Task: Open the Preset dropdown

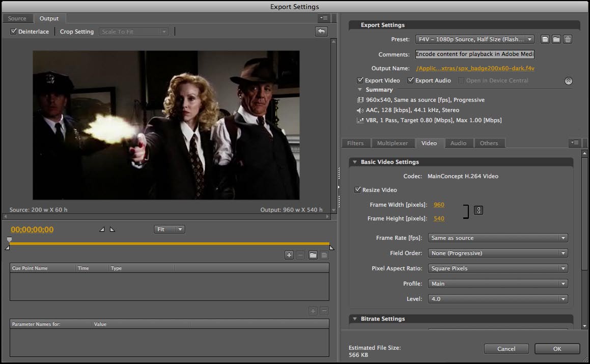Action: [474, 39]
